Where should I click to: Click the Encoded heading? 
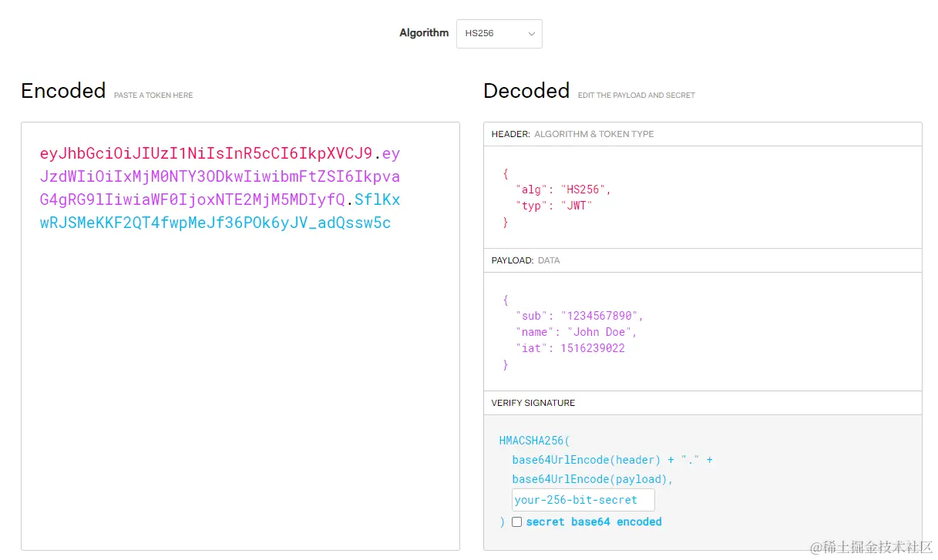click(63, 91)
